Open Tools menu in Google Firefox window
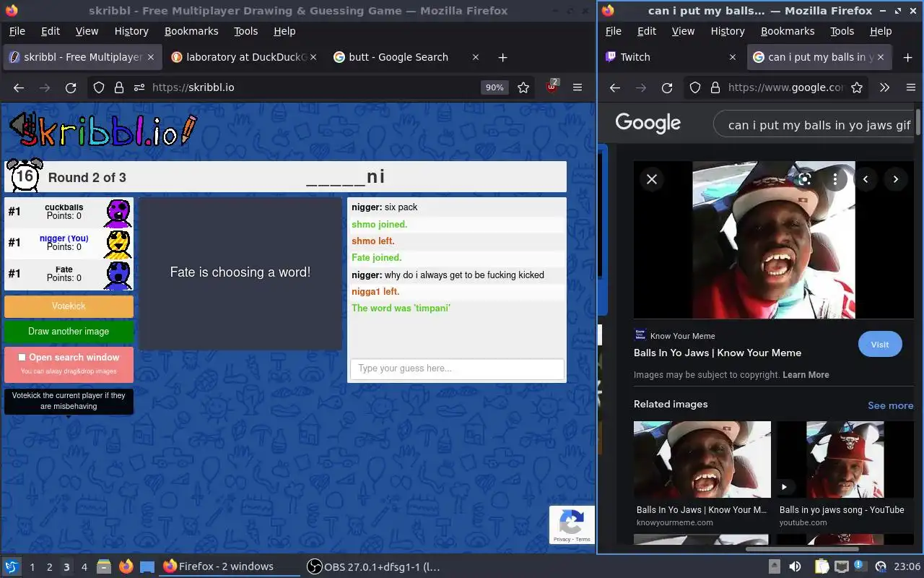The width and height of the screenshot is (924, 578). click(x=842, y=31)
